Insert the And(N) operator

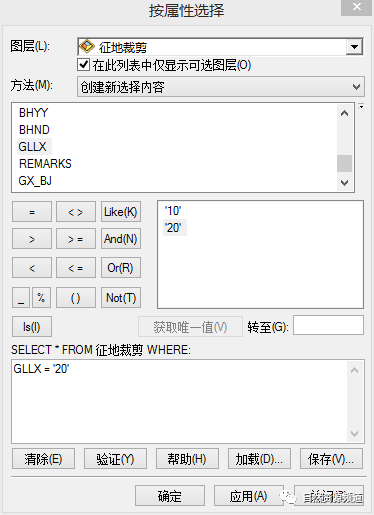point(121,239)
